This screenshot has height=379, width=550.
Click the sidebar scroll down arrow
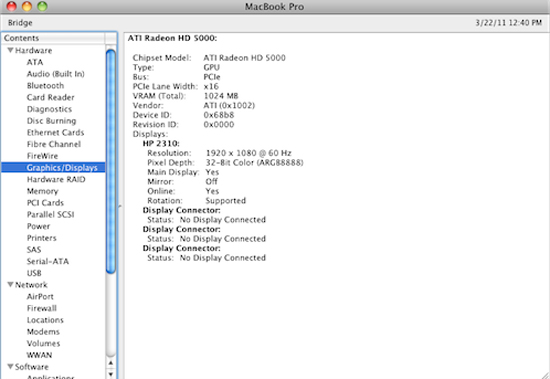coord(110,374)
